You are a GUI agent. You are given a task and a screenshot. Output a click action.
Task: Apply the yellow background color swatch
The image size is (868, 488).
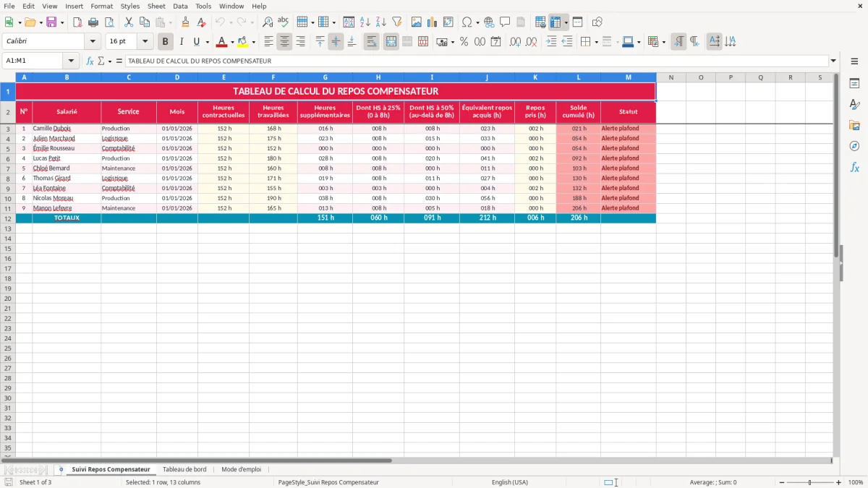pyautogui.click(x=243, y=42)
